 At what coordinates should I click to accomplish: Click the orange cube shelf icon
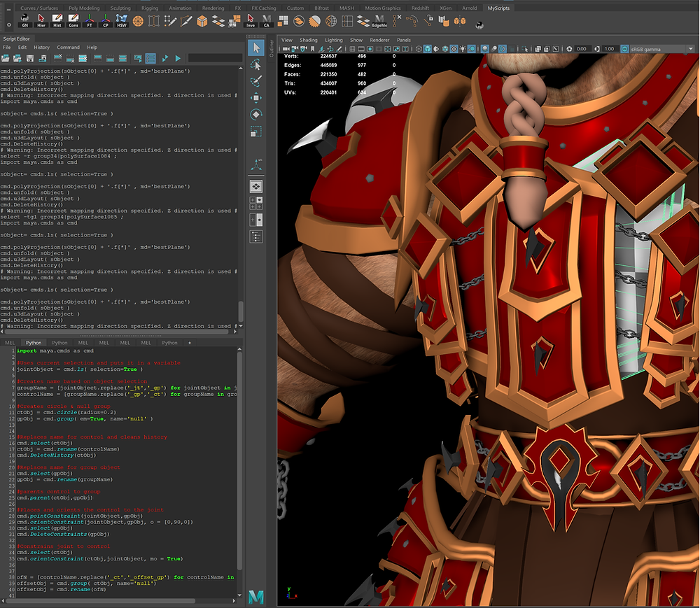coord(202,21)
